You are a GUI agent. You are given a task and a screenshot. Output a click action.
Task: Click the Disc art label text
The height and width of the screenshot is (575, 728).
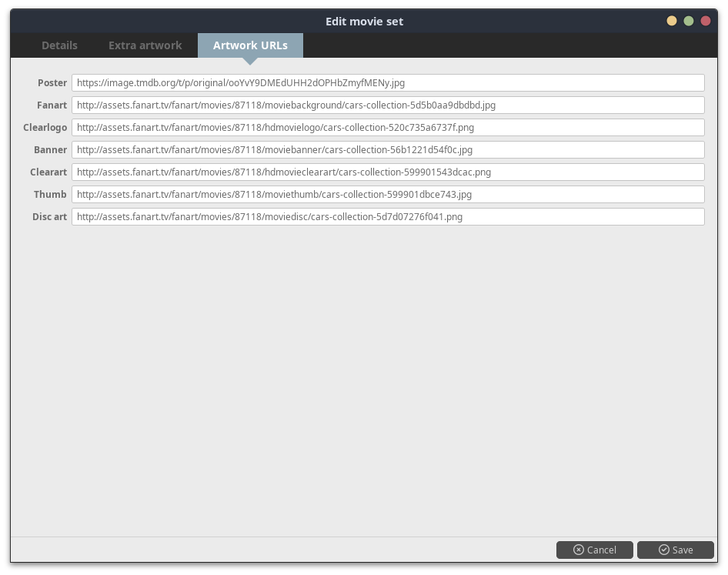49,217
